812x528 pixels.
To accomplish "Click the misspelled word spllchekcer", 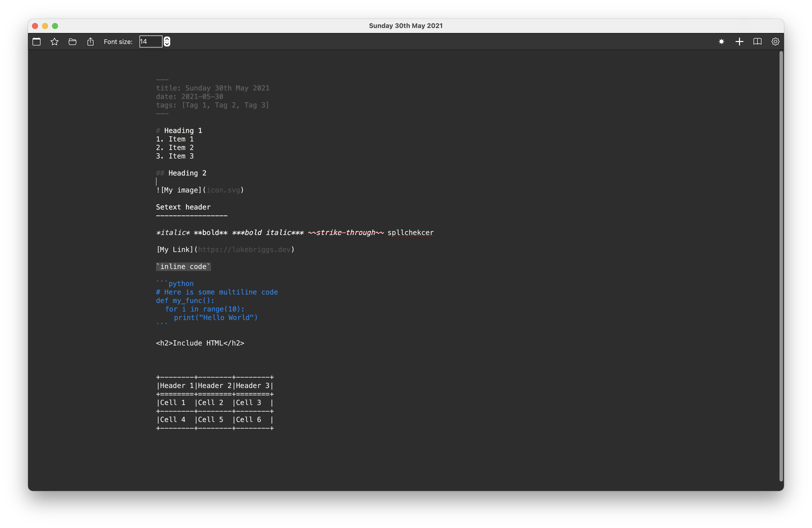I will coord(410,232).
